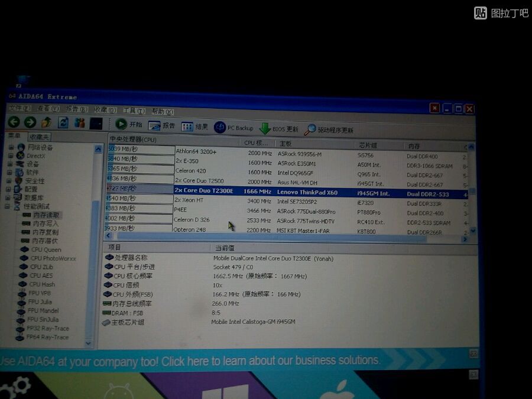This screenshot has height=399, width=532.
Task: Switch to the 菜单 sidebar tab
Action: tap(15, 136)
